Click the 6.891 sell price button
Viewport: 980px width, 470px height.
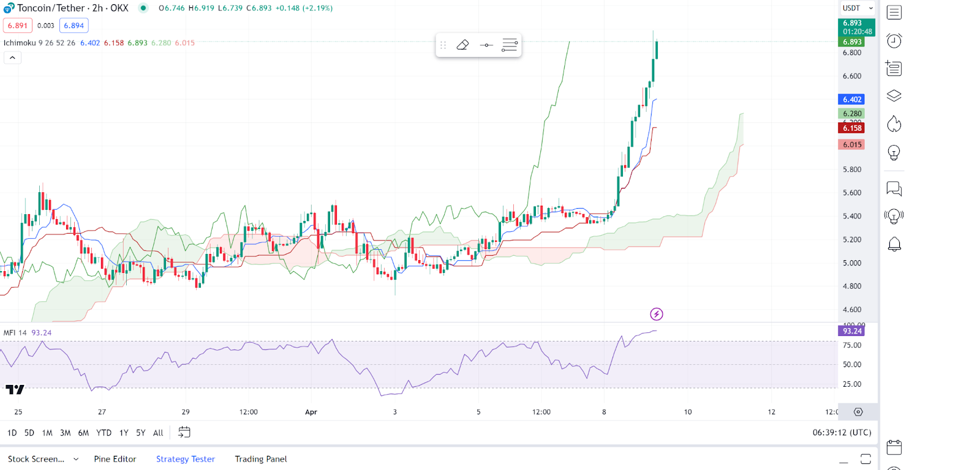click(x=18, y=26)
